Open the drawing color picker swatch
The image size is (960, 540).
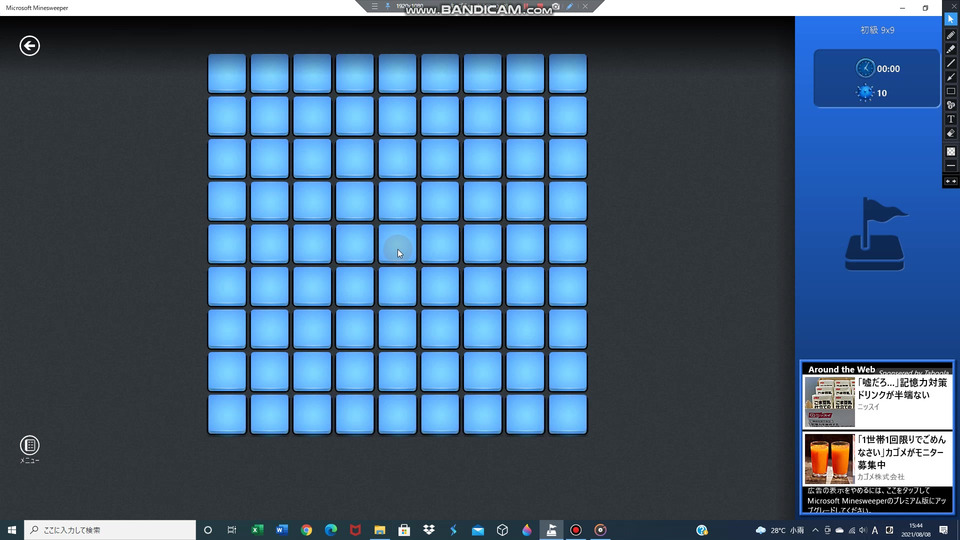(x=951, y=151)
